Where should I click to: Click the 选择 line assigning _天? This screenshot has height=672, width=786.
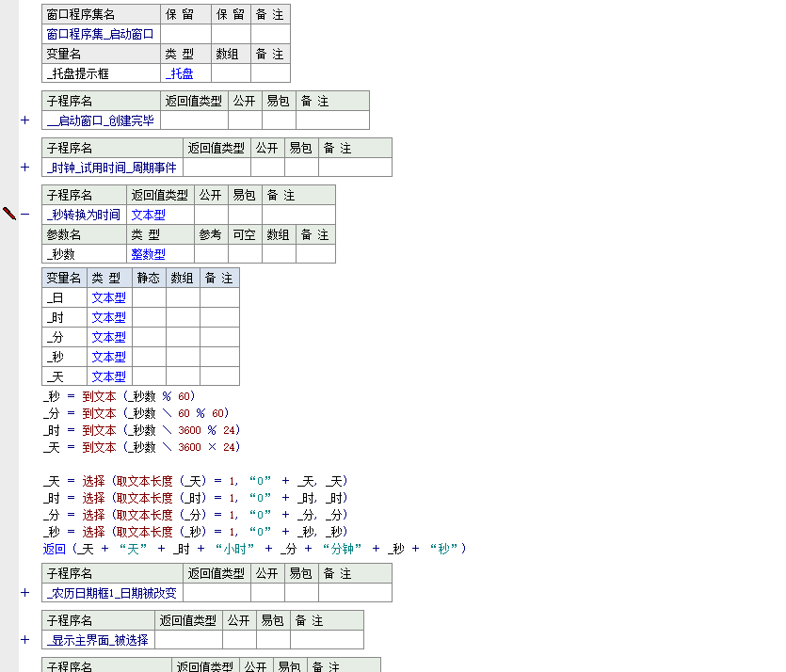coord(196,481)
